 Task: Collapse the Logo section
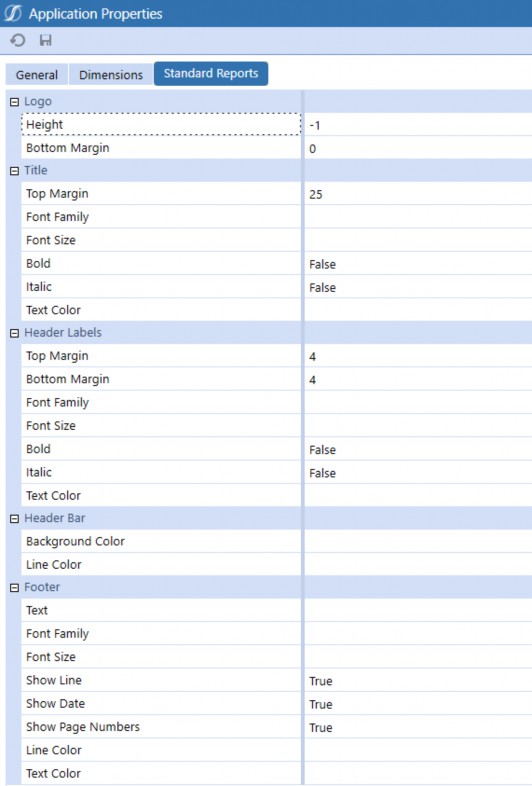click(15, 102)
